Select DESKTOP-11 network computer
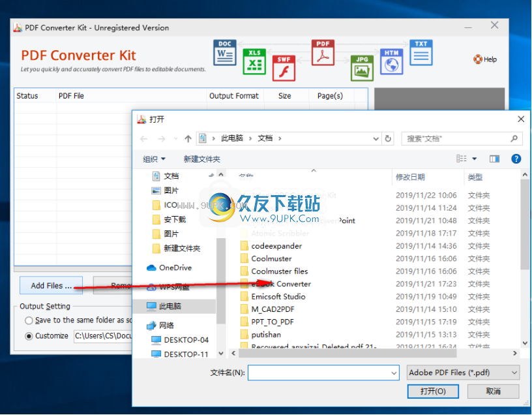 tap(186, 354)
